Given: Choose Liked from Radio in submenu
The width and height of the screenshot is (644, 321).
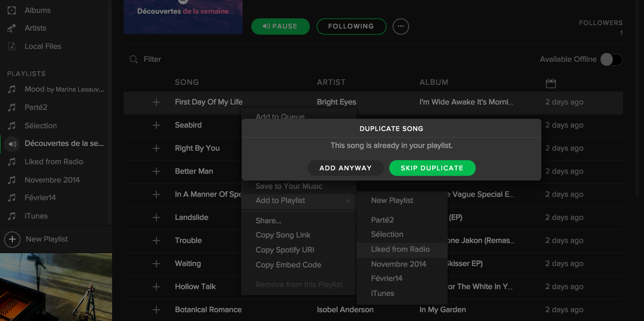Looking at the screenshot, I should [x=400, y=249].
